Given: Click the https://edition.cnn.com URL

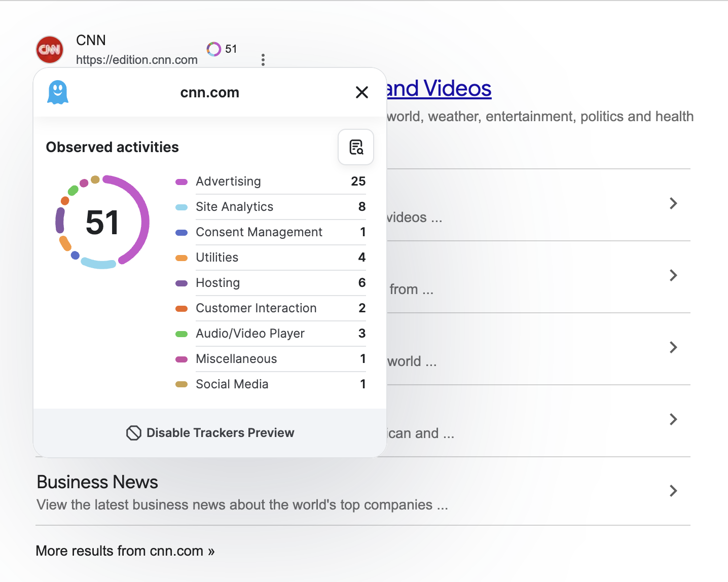Looking at the screenshot, I should click(137, 60).
